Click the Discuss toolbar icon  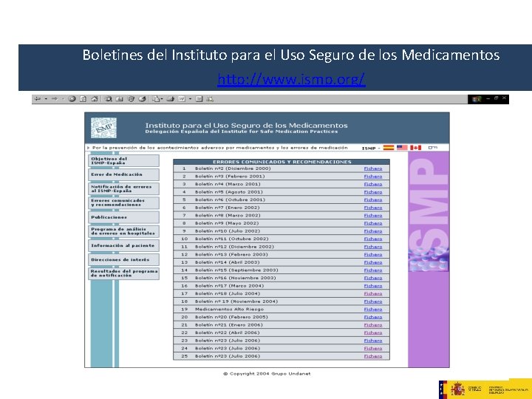click(199, 99)
